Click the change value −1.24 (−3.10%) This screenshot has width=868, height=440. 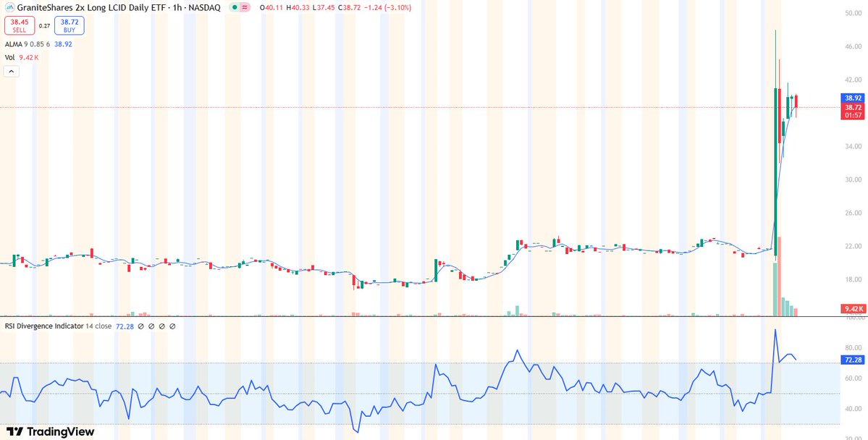coord(386,8)
